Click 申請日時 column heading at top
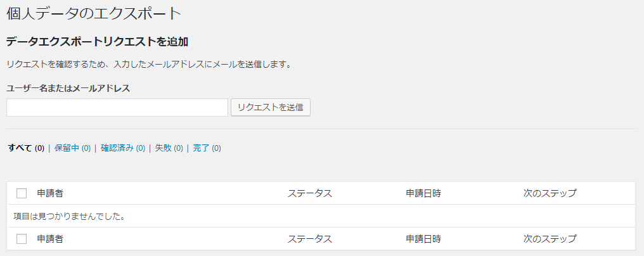Viewport: 644px width, 256px height. point(423,193)
